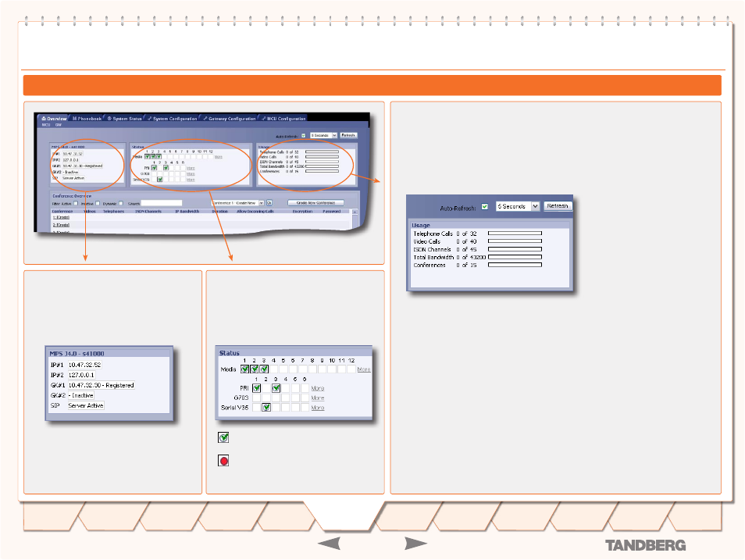The height and width of the screenshot is (560, 745).
Task: Go to the previous page with the left arrow
Action: click(x=329, y=544)
